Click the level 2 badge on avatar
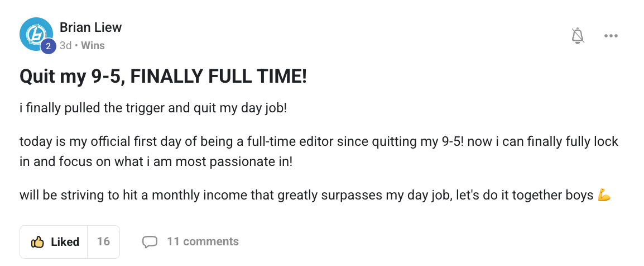Image resolution: width=644 pixels, height=266 pixels. (x=48, y=47)
